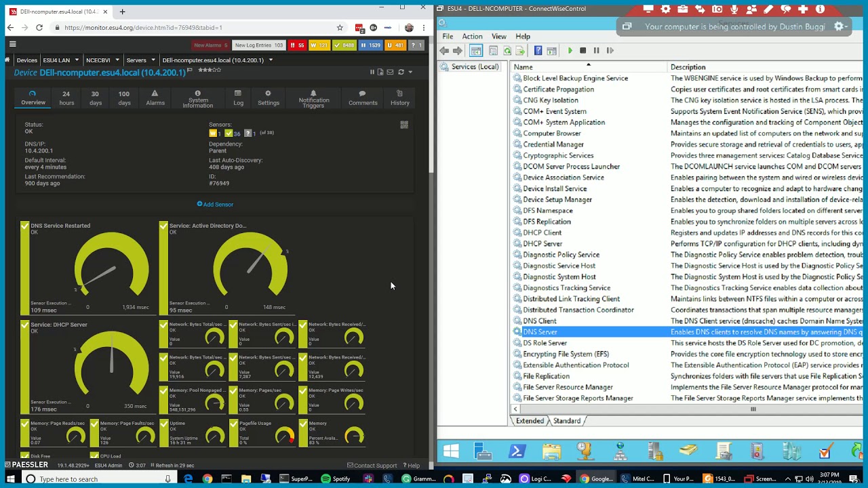
Task: Open the device actions dropdown arrow
Action: coord(410,72)
